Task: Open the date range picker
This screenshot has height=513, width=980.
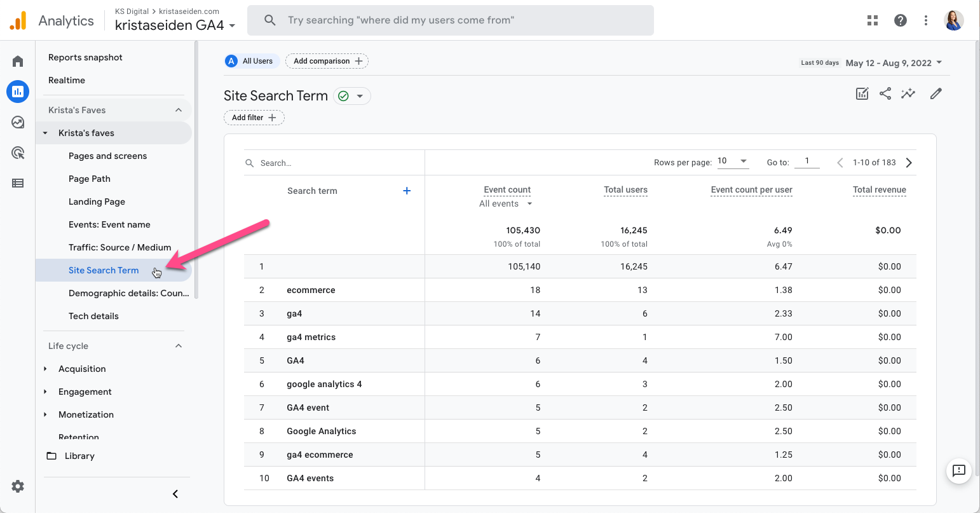Action: [x=893, y=63]
